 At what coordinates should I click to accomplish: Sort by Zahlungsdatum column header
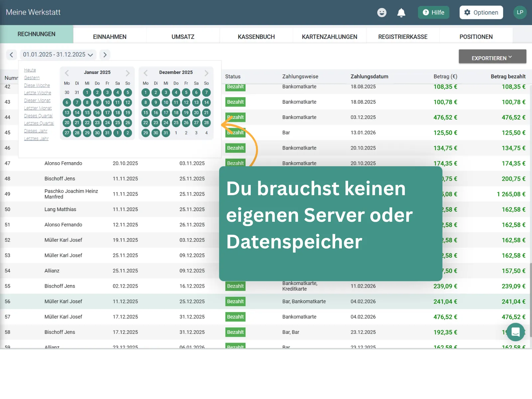tap(369, 76)
